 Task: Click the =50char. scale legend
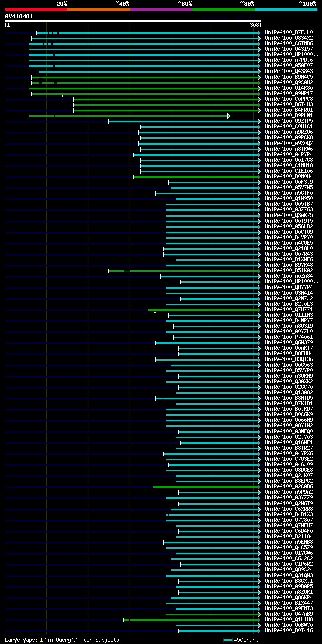pos(241,640)
